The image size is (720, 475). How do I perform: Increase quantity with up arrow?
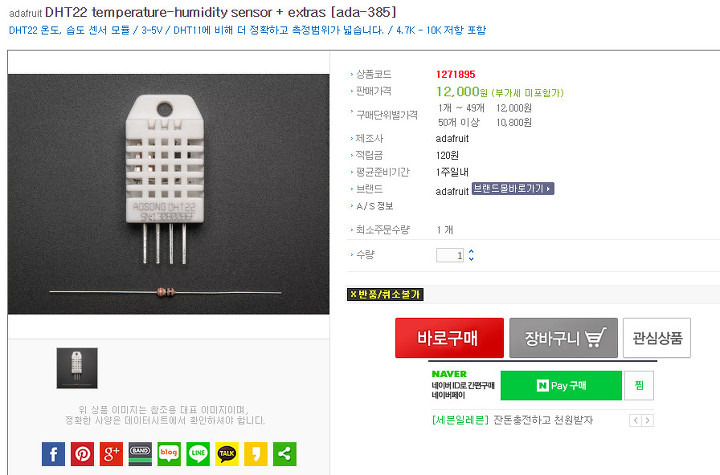(471, 251)
